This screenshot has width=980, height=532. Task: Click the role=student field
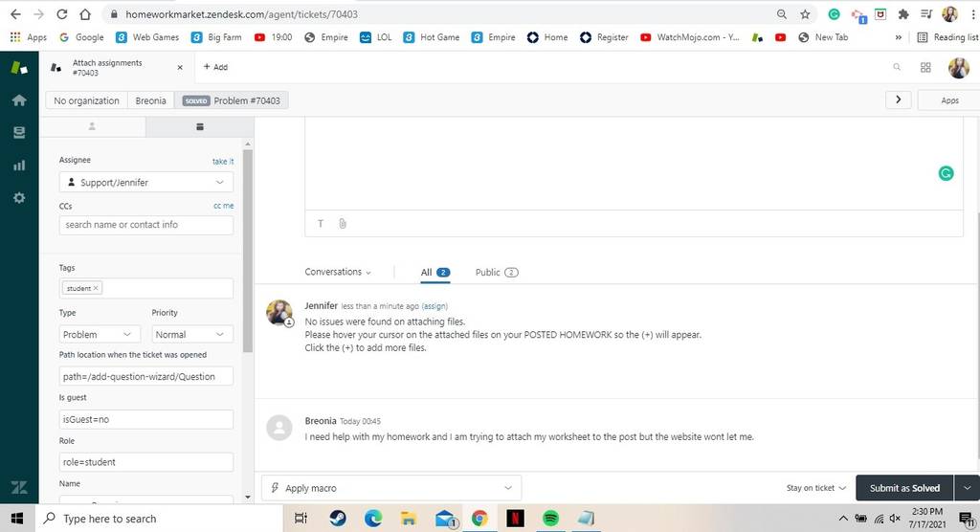[146, 462]
